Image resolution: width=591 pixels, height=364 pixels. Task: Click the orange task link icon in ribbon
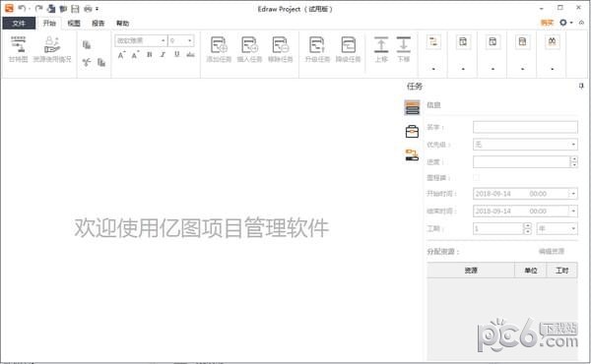point(433,41)
